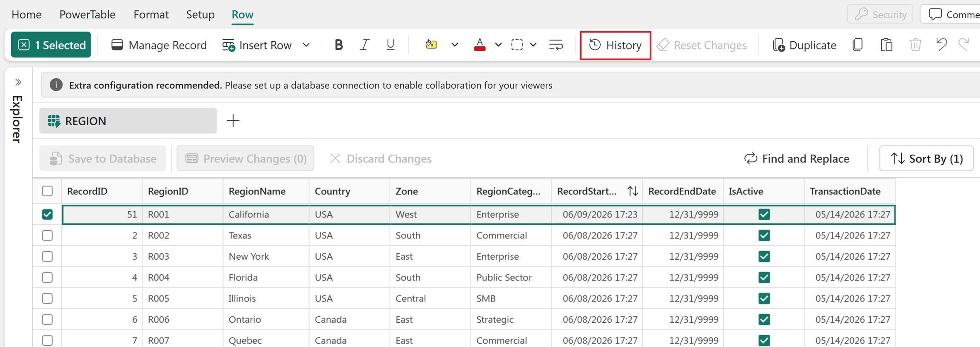Viewport: 980px width, 347px height.
Task: Click the Bold formatting icon
Action: point(339,45)
